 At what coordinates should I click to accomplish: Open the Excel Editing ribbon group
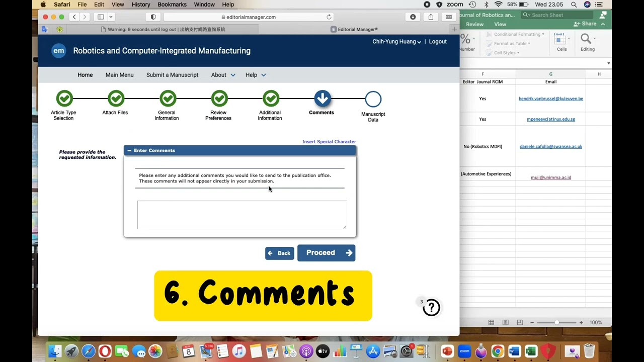click(587, 42)
